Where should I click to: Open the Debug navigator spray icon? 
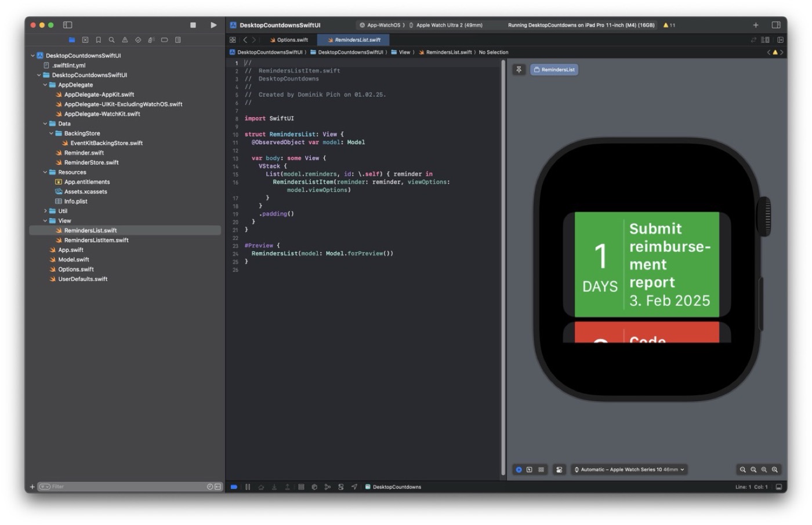click(x=151, y=40)
